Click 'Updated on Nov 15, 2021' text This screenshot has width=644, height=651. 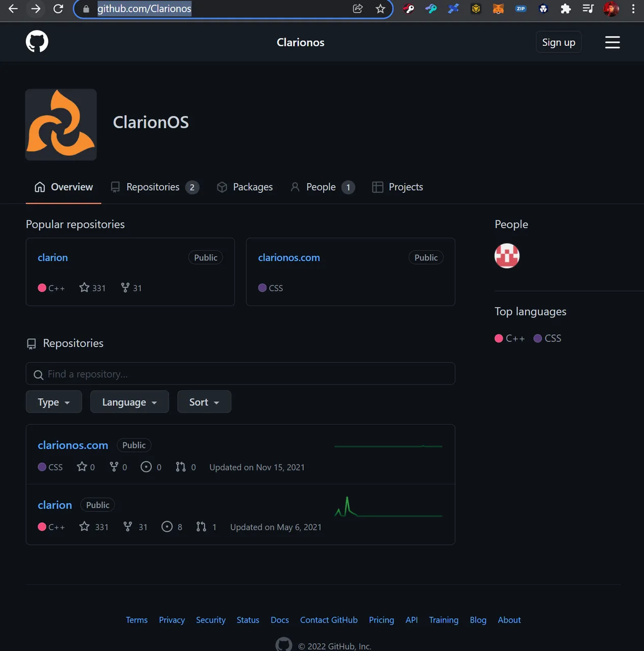click(257, 467)
